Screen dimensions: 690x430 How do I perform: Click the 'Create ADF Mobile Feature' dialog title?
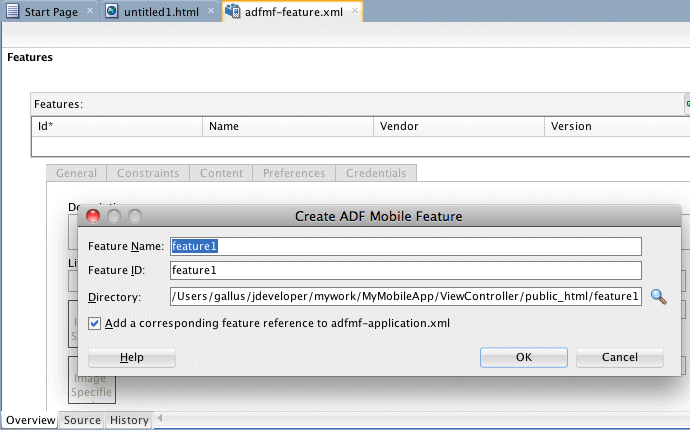378,216
